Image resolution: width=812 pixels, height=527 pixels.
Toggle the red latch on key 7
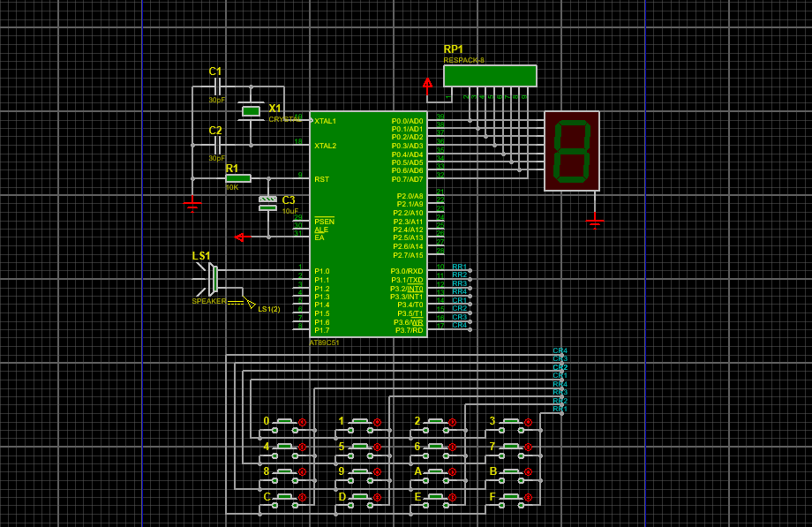tap(528, 448)
